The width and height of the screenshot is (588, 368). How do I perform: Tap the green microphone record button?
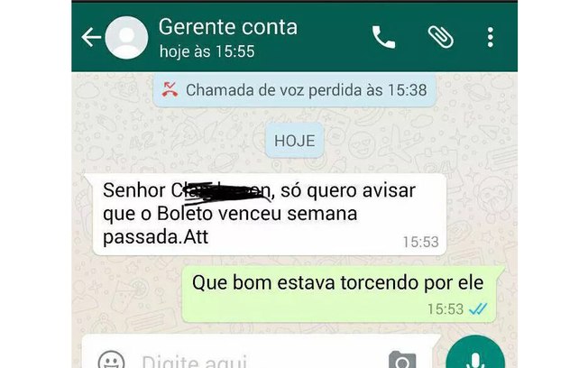click(x=475, y=354)
